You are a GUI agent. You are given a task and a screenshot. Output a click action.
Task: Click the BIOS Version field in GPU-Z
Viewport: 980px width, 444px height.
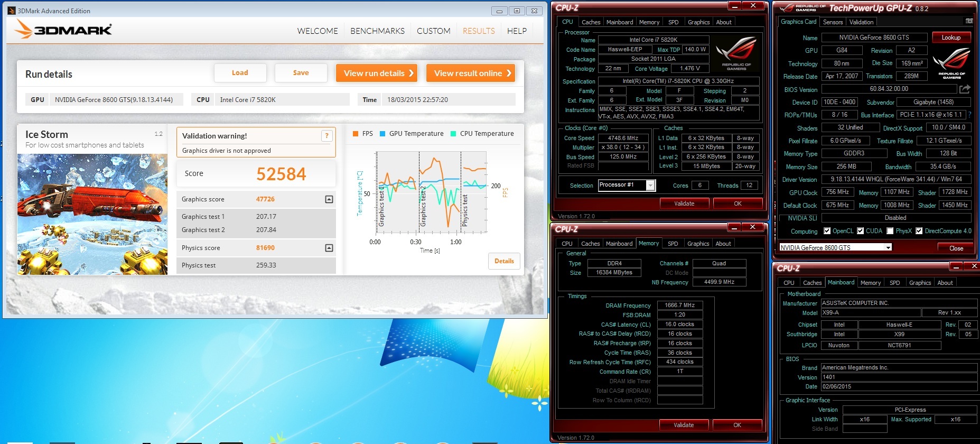tap(889, 89)
